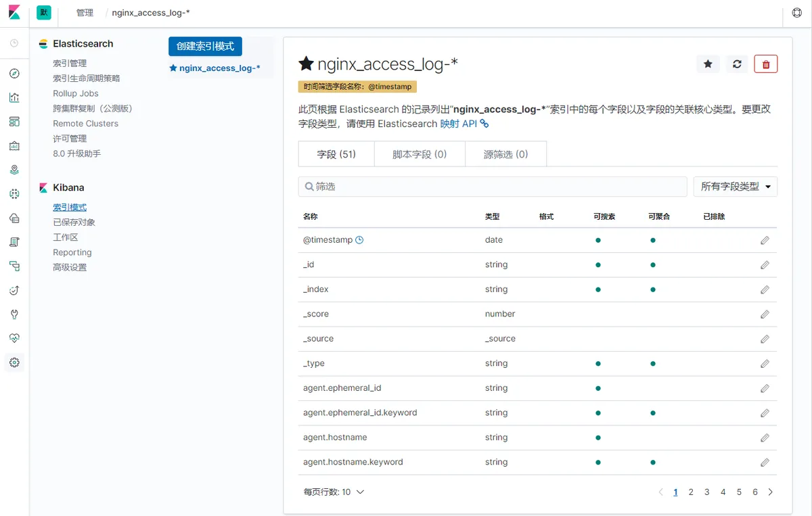Screen dimensions: 812x516
Task: Refresh the field list
Action: point(737,64)
